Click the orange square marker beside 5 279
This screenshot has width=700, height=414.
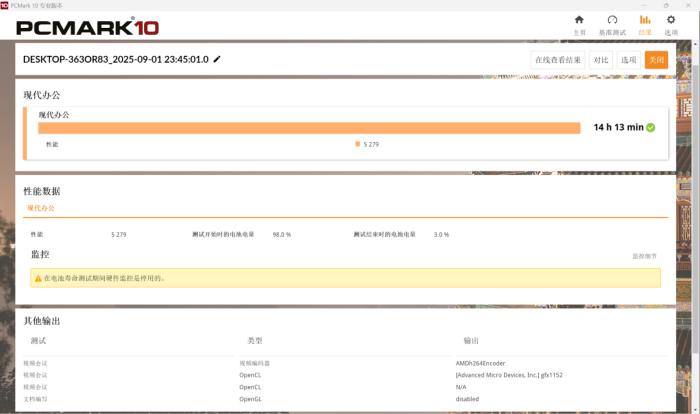tap(358, 144)
